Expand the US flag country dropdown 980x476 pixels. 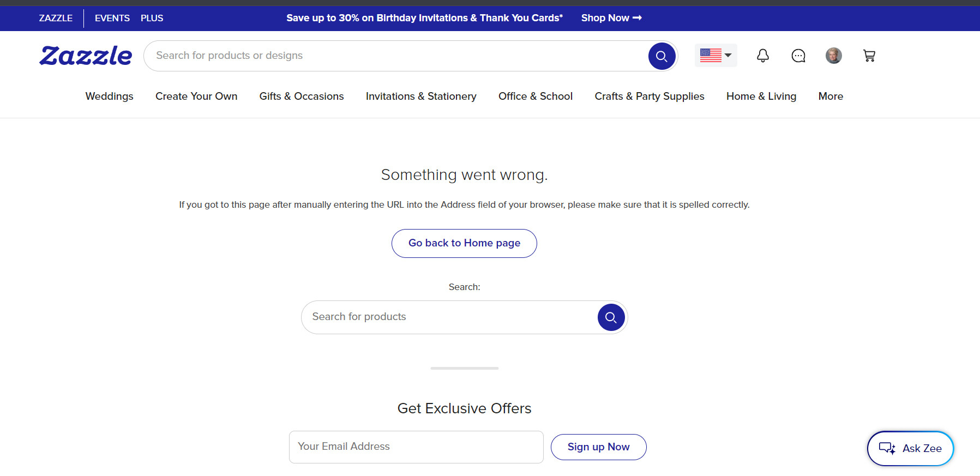click(716, 55)
